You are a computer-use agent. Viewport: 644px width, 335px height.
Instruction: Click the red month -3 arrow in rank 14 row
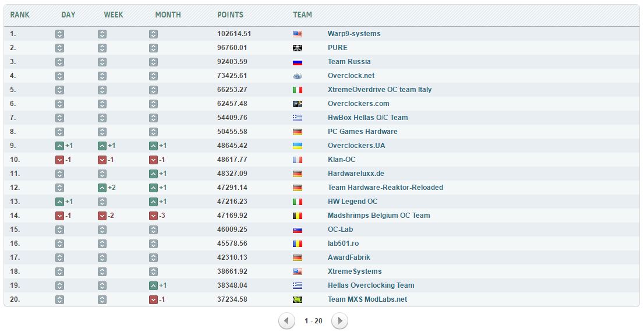click(153, 216)
